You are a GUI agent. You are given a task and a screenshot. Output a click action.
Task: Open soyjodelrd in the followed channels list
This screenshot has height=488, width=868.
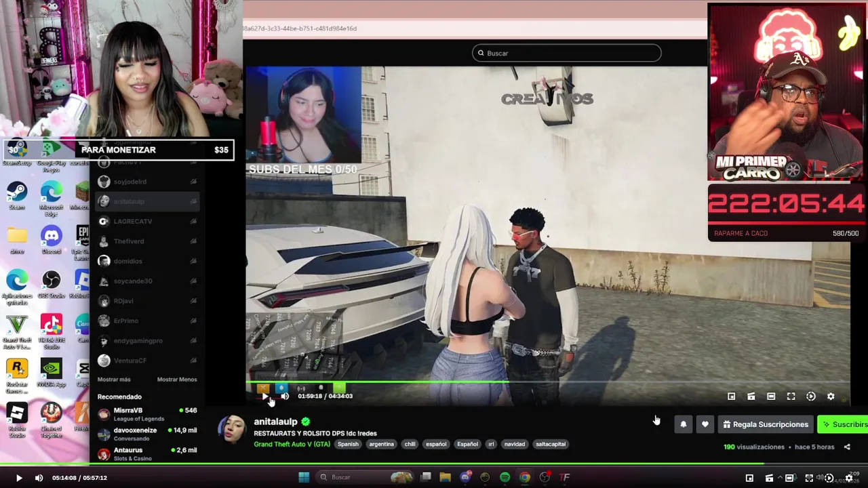point(148,182)
